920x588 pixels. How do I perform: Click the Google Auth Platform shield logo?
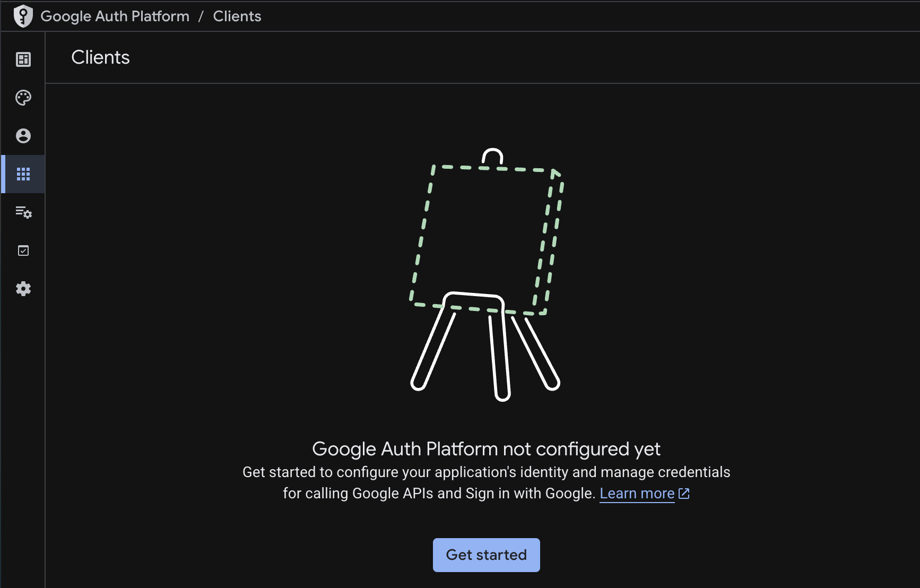(x=23, y=16)
